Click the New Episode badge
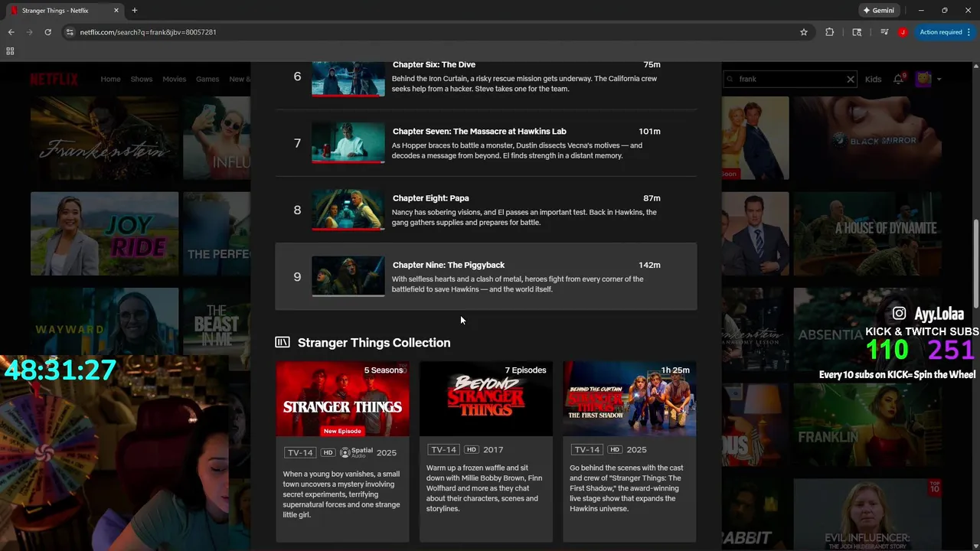The width and height of the screenshot is (980, 551). (x=342, y=431)
